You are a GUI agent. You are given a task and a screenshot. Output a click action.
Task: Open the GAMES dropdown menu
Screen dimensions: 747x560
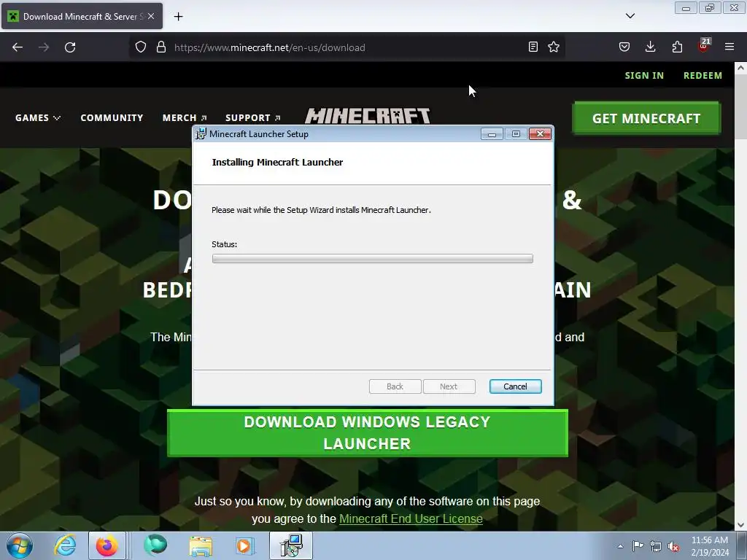point(38,117)
